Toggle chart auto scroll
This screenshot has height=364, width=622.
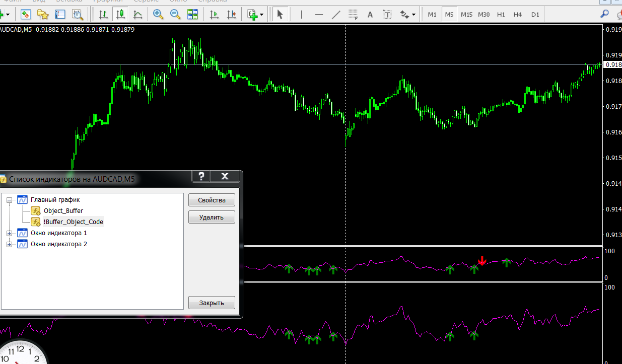click(x=214, y=14)
